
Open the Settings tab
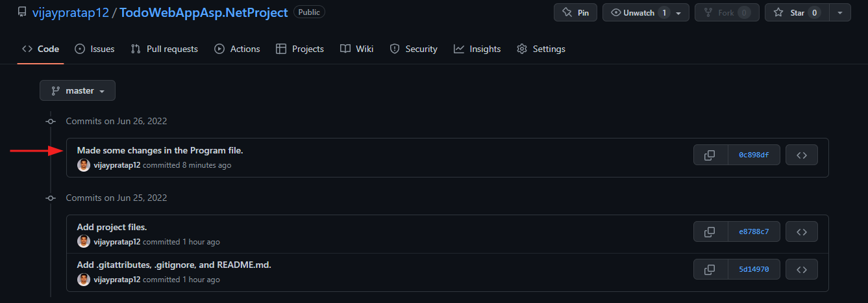(x=541, y=49)
